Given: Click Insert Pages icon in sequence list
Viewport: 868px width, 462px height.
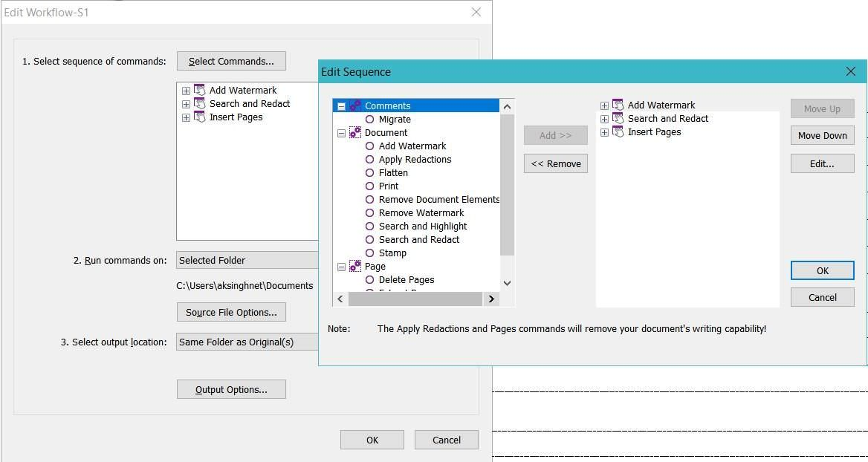Looking at the screenshot, I should (618, 131).
